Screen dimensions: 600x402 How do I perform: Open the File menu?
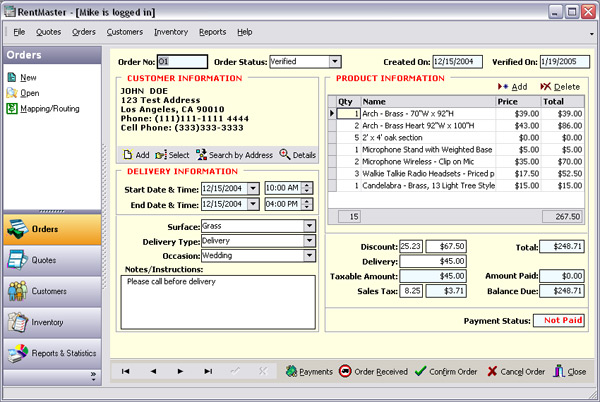19,32
